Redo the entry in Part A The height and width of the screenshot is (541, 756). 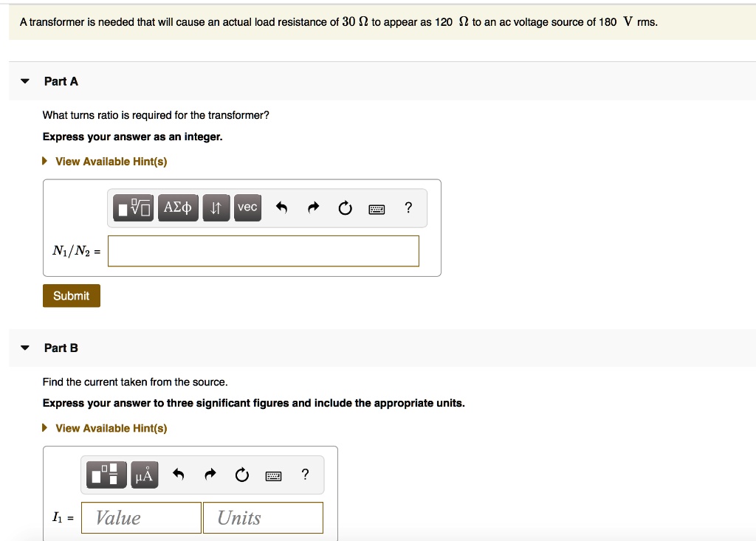coord(313,207)
